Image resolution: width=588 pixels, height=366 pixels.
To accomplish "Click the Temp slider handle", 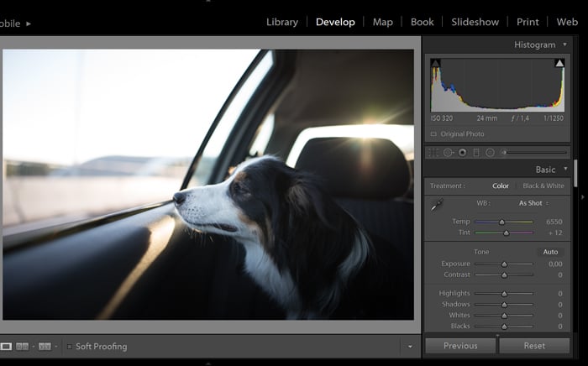I will pyautogui.click(x=501, y=222).
